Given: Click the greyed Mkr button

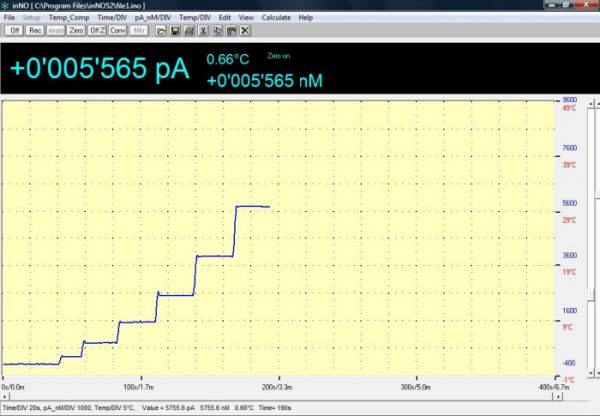Looking at the screenshot, I should 139,31.
